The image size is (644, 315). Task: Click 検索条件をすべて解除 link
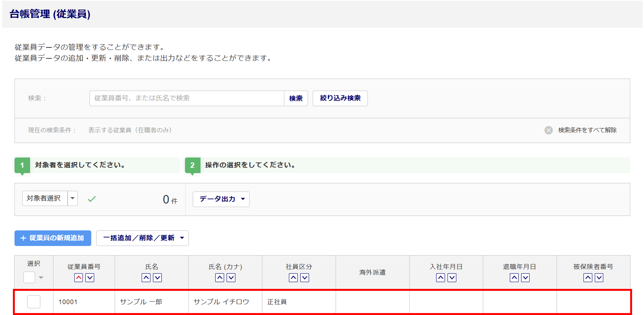pyautogui.click(x=587, y=130)
